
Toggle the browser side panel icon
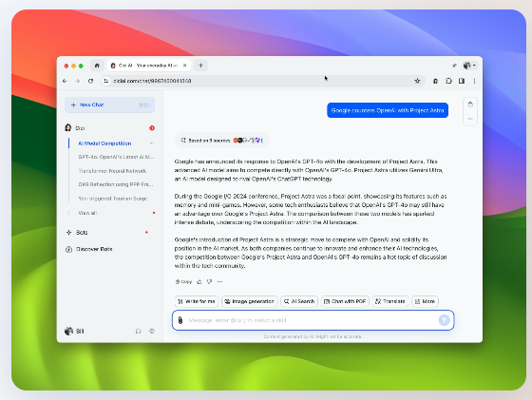462,81
